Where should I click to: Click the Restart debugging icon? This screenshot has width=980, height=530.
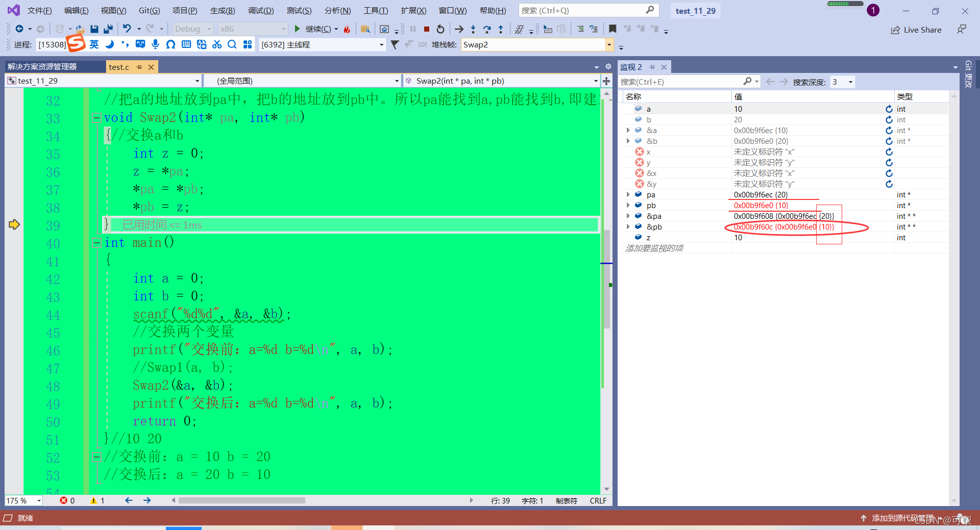[440, 29]
